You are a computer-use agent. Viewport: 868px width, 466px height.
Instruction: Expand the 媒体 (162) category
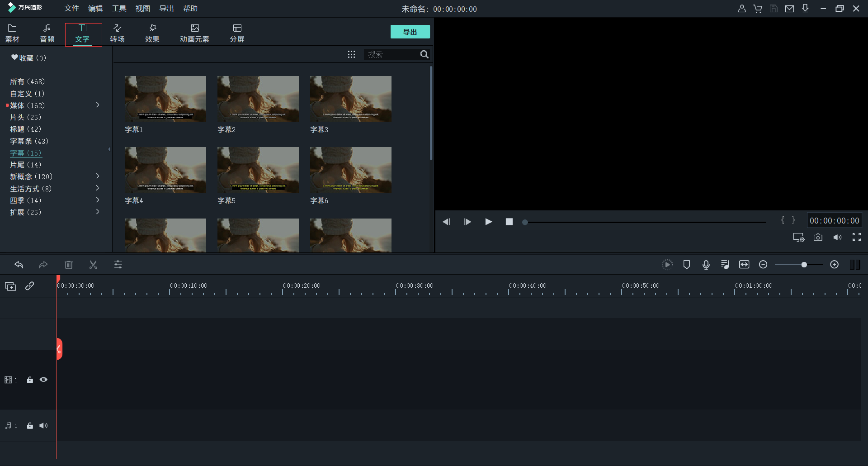[x=98, y=105]
